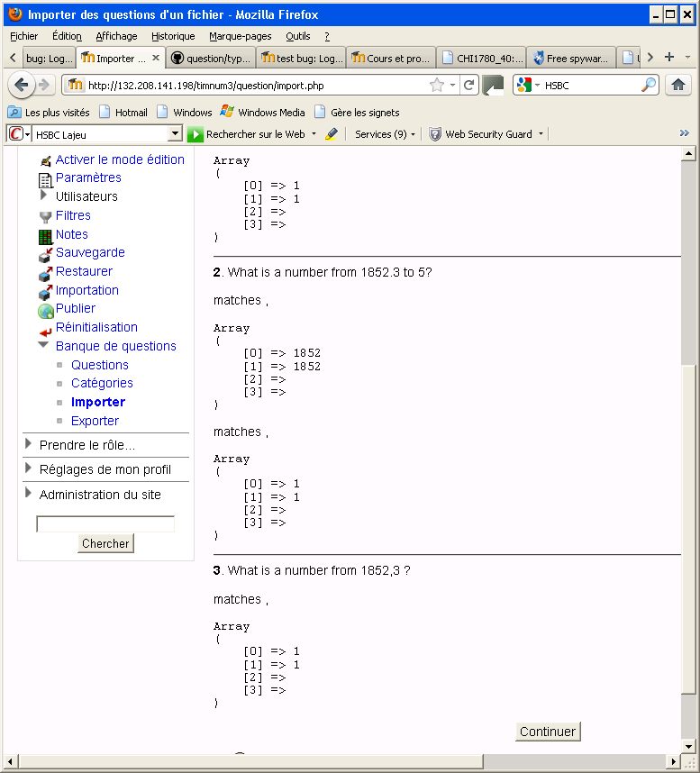Click the Continuer button
The width and height of the screenshot is (700, 773).
pyautogui.click(x=548, y=731)
